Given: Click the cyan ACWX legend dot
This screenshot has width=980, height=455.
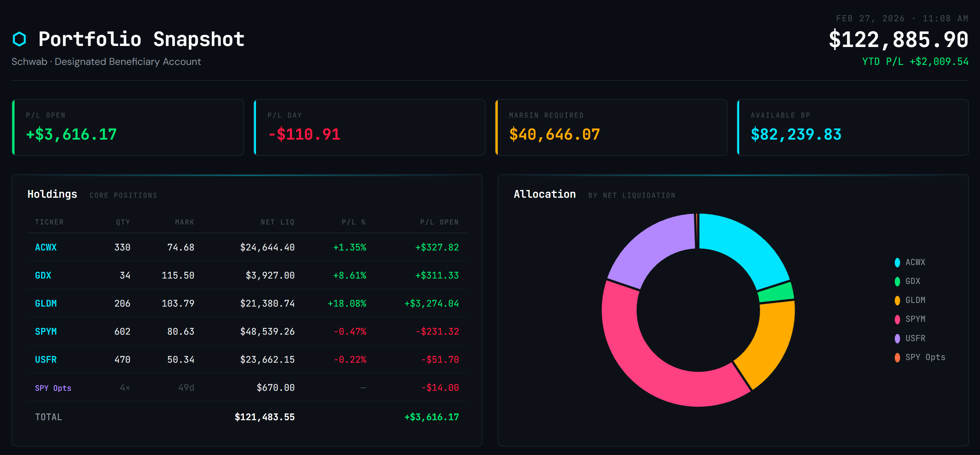Looking at the screenshot, I should click(897, 262).
